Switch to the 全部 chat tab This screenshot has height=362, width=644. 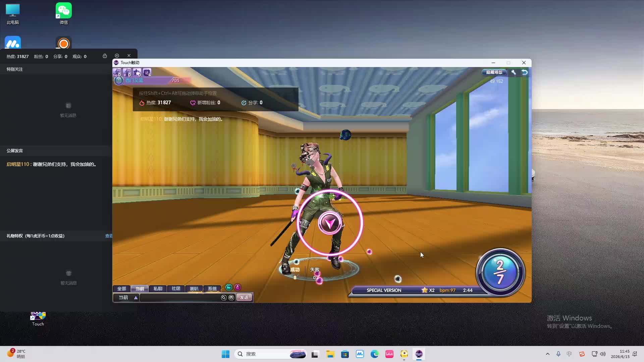click(121, 289)
